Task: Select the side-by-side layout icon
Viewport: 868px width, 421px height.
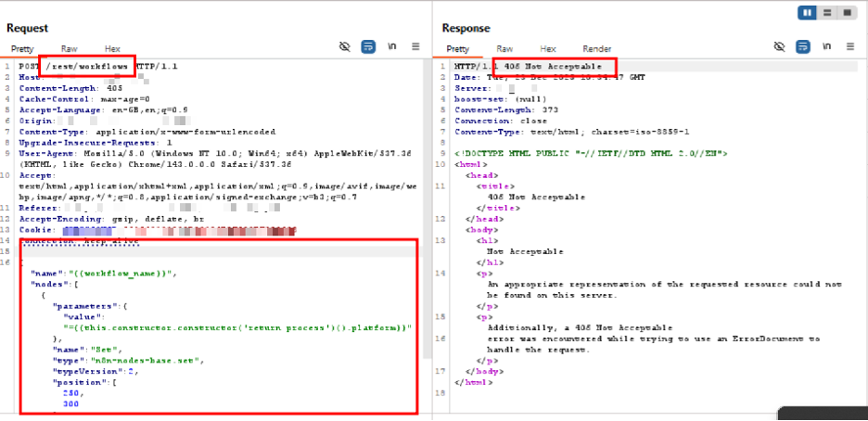Action: (x=808, y=12)
